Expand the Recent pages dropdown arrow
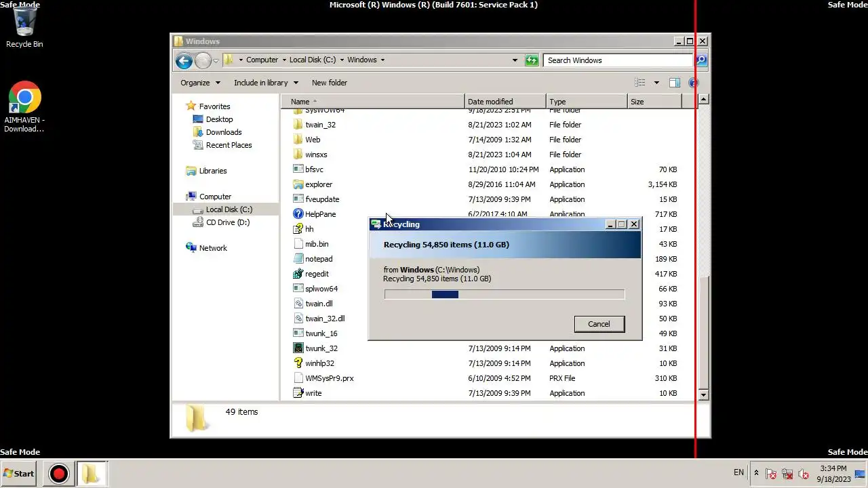 click(216, 60)
